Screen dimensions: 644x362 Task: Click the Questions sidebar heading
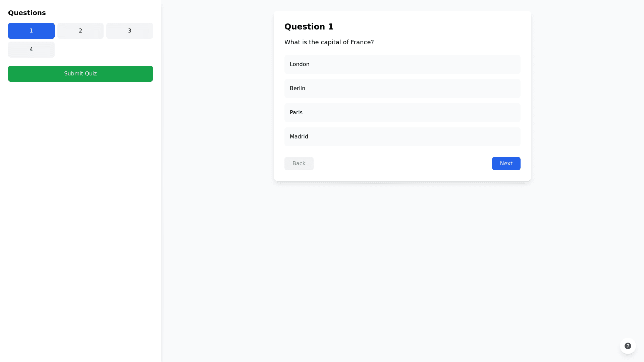click(x=27, y=13)
